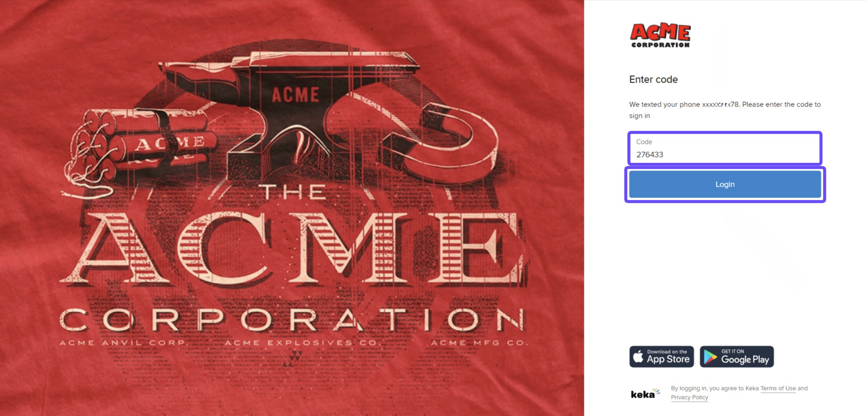
Task: Click the Apple icon in the App Store badge
Action: pos(638,356)
